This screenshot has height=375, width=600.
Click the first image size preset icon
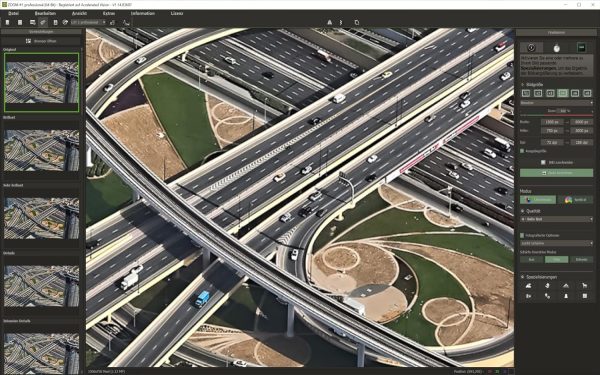click(x=526, y=93)
